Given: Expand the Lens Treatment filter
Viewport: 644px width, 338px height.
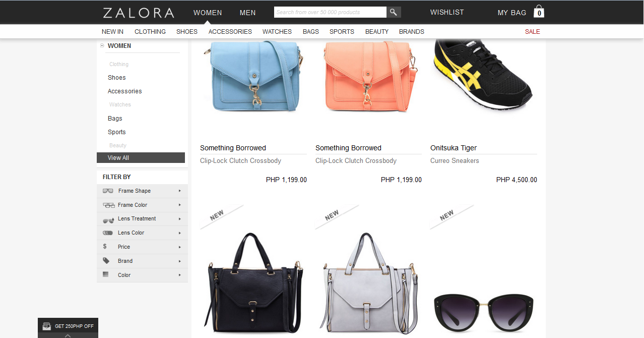Looking at the screenshot, I should 179,219.
